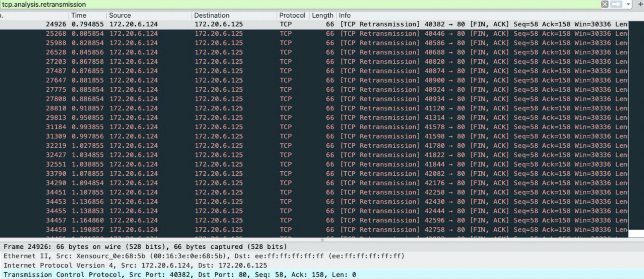Select packet row number 28810
Screen dimensions: 644x279
coord(314,108)
